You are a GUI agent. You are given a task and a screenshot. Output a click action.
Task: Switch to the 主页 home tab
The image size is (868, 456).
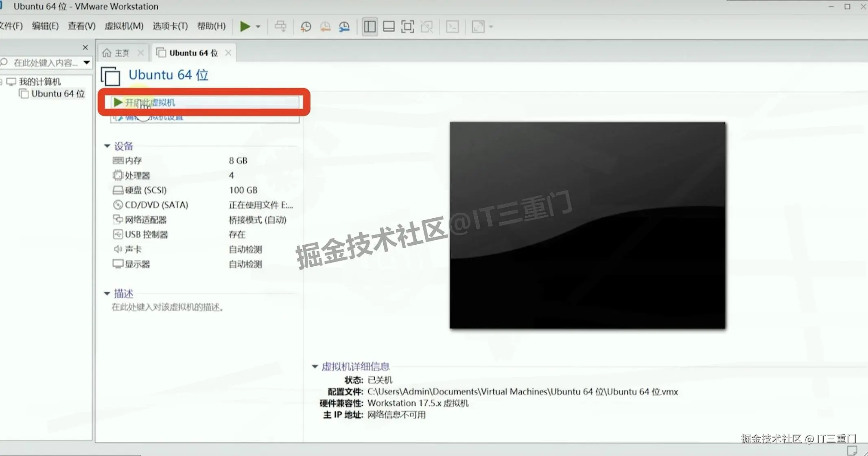click(x=122, y=52)
